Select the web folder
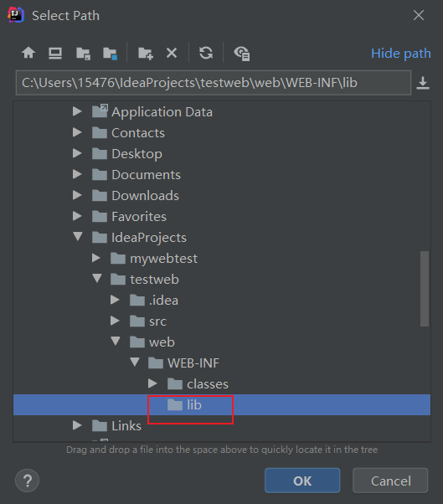Screen dimensions: 443x504 [x=222, y=342]
